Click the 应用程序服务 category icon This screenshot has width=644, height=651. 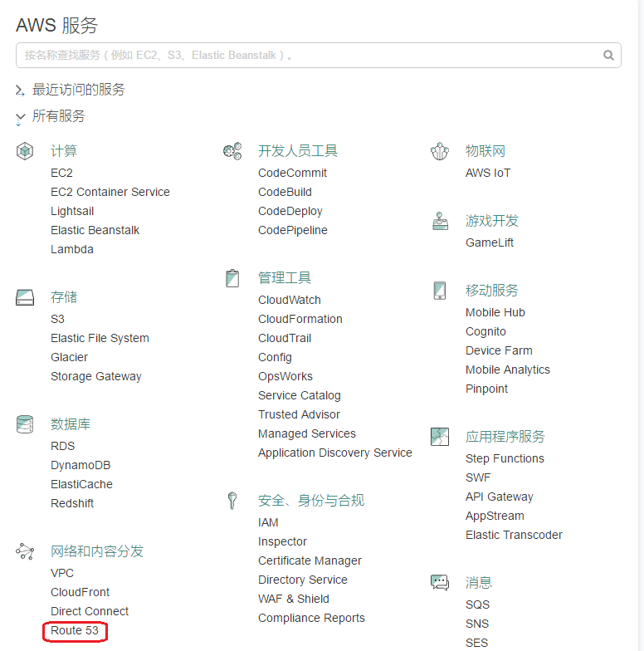point(440,437)
